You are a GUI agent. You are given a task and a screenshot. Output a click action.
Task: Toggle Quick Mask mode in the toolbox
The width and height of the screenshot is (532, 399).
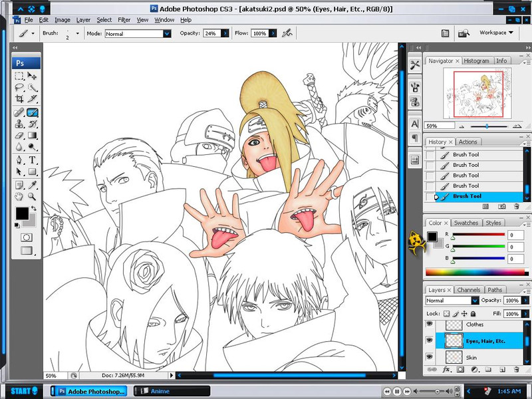(x=27, y=237)
